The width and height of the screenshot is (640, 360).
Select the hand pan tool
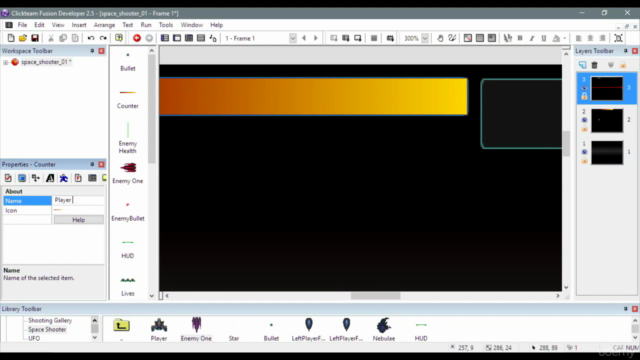tap(440, 38)
